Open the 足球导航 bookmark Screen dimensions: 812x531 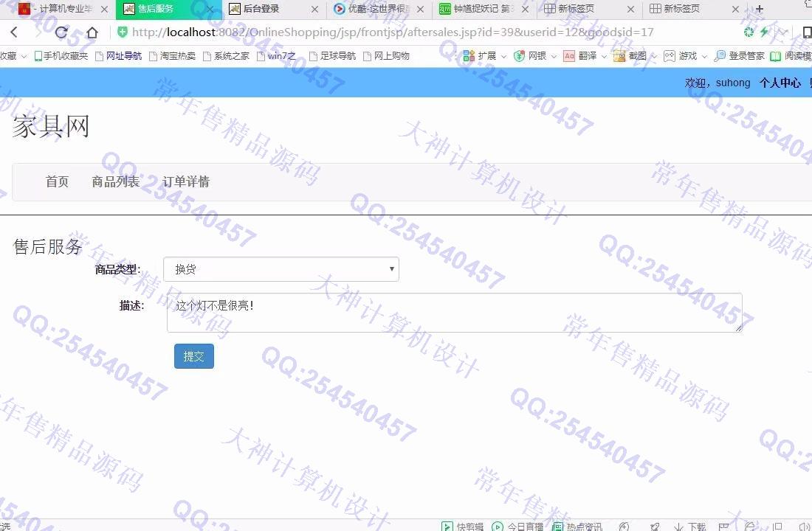pyautogui.click(x=332, y=56)
